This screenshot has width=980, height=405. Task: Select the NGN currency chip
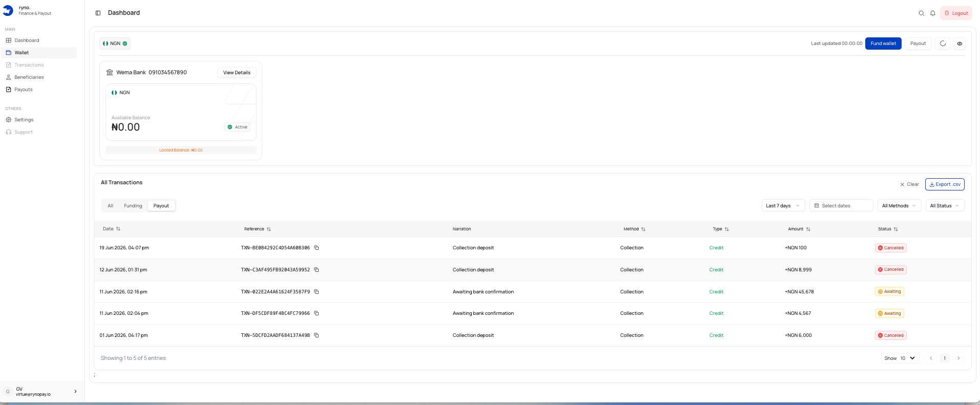click(115, 44)
